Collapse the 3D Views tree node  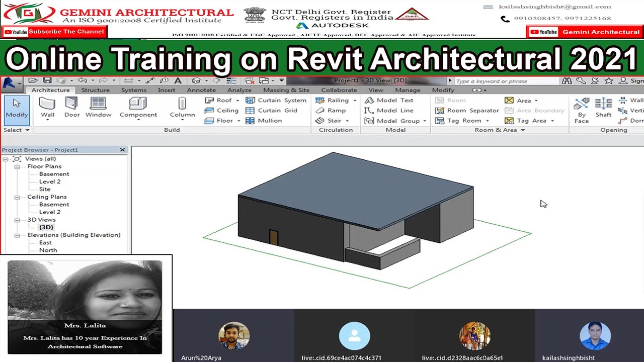(x=17, y=220)
